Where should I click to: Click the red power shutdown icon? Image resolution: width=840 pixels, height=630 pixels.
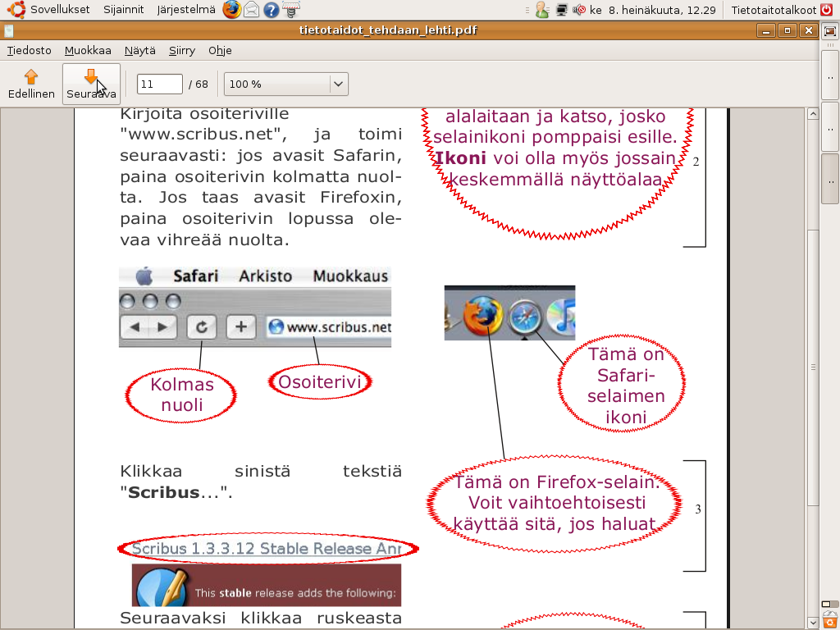click(x=827, y=10)
